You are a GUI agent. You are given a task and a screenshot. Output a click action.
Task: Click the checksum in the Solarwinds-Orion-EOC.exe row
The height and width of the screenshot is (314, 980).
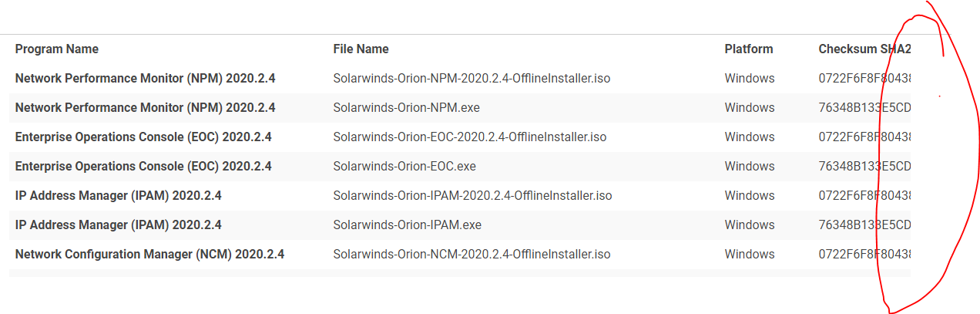864,167
